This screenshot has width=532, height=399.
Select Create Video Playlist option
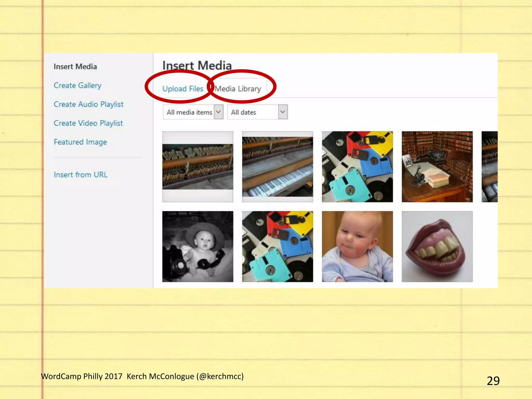88,123
